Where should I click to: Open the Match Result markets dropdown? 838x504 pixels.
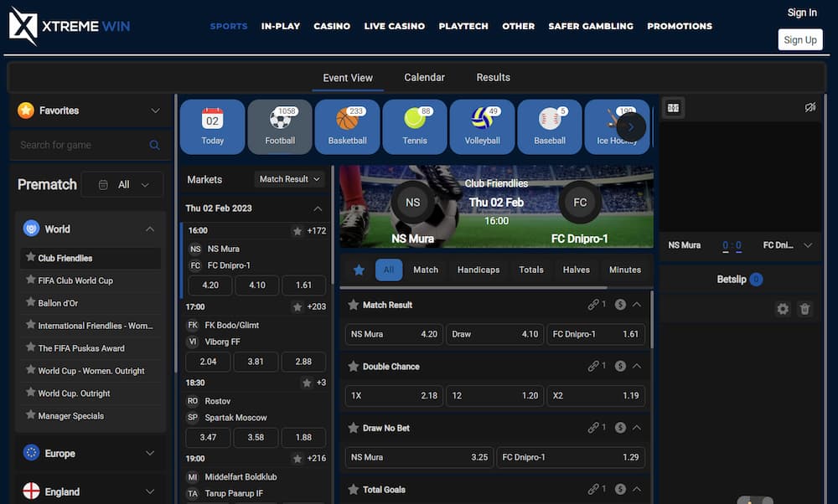289,179
